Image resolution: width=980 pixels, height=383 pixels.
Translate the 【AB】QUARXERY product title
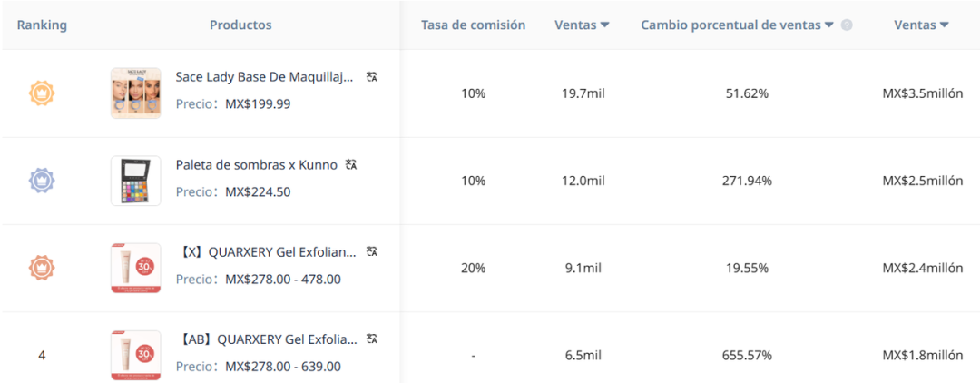[372, 339]
